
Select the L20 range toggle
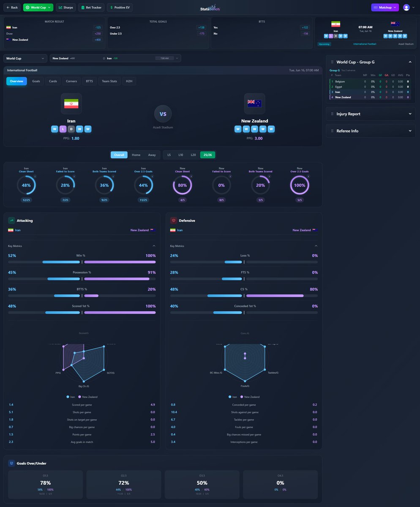click(193, 155)
